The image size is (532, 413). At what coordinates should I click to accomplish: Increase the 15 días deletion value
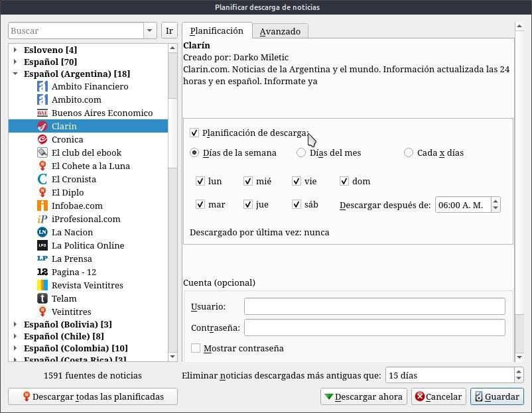(x=519, y=372)
